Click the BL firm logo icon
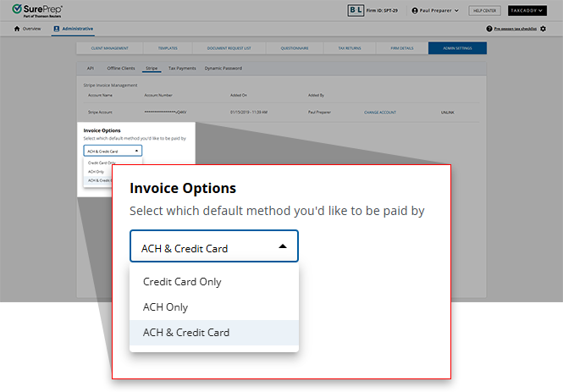The height and width of the screenshot is (392, 563). (x=356, y=10)
